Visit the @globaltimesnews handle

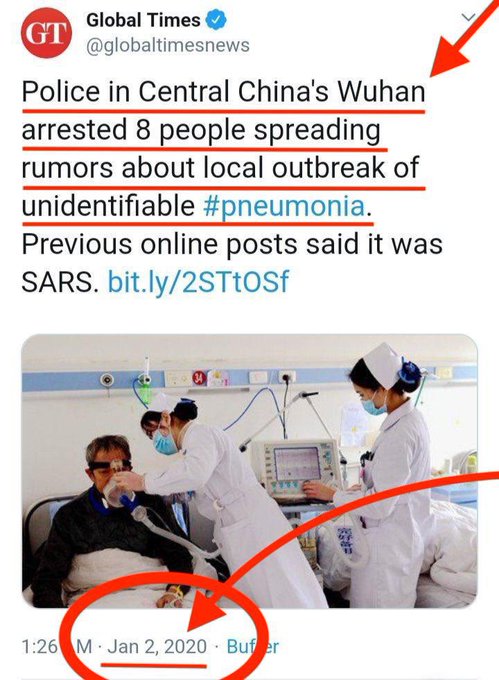tap(168, 45)
